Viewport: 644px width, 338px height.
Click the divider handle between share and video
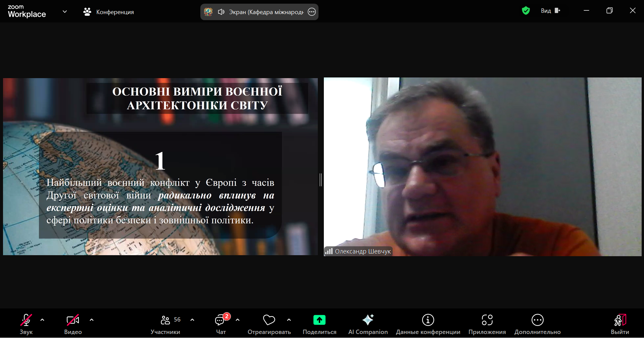(320, 180)
